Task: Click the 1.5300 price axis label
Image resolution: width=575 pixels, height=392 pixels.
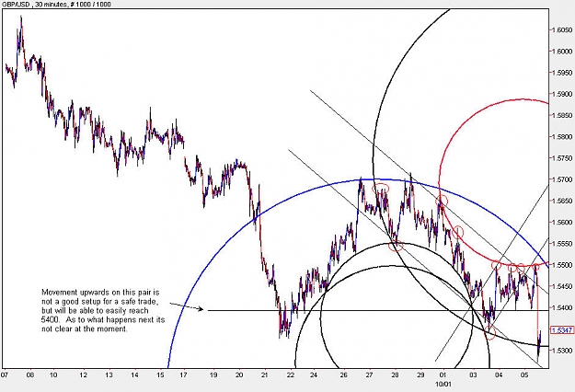Action: click(562, 351)
